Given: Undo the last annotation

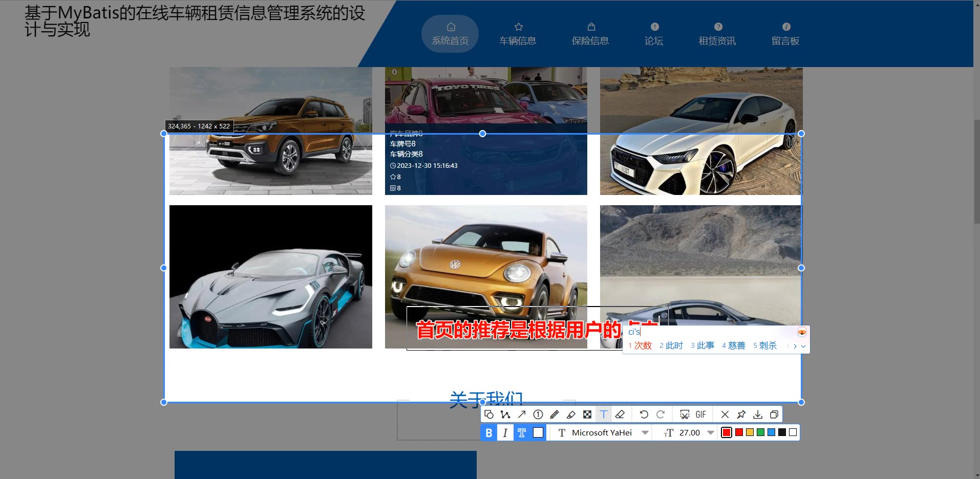Looking at the screenshot, I should tap(644, 415).
